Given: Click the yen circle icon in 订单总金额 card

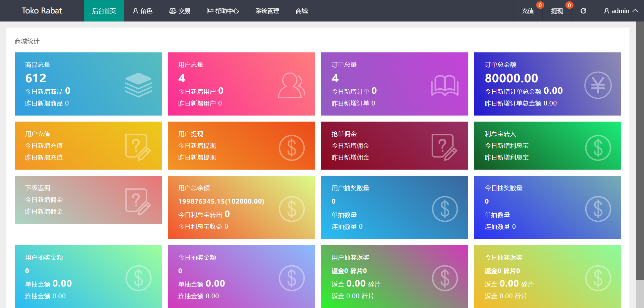Looking at the screenshot, I should pyautogui.click(x=598, y=85).
